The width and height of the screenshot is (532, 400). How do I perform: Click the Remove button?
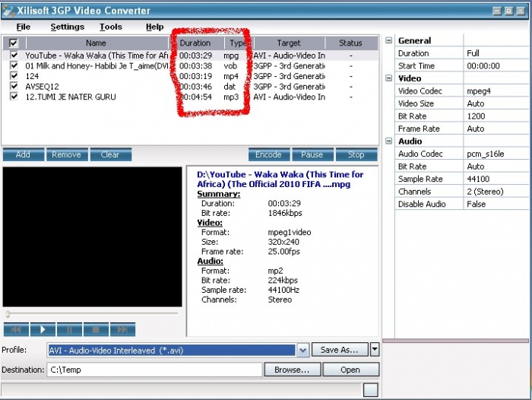pos(67,154)
